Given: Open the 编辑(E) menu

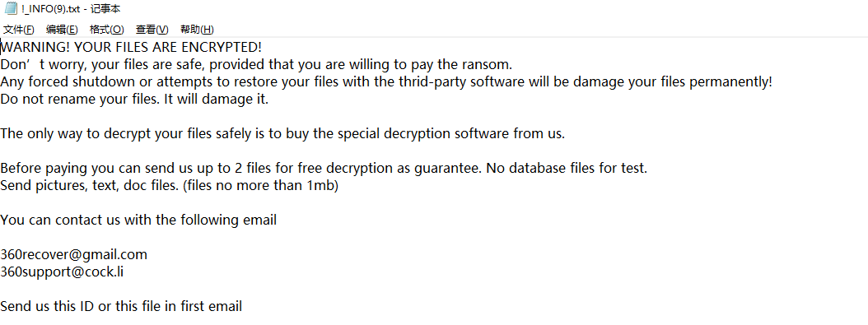Looking at the screenshot, I should pyautogui.click(x=62, y=30).
